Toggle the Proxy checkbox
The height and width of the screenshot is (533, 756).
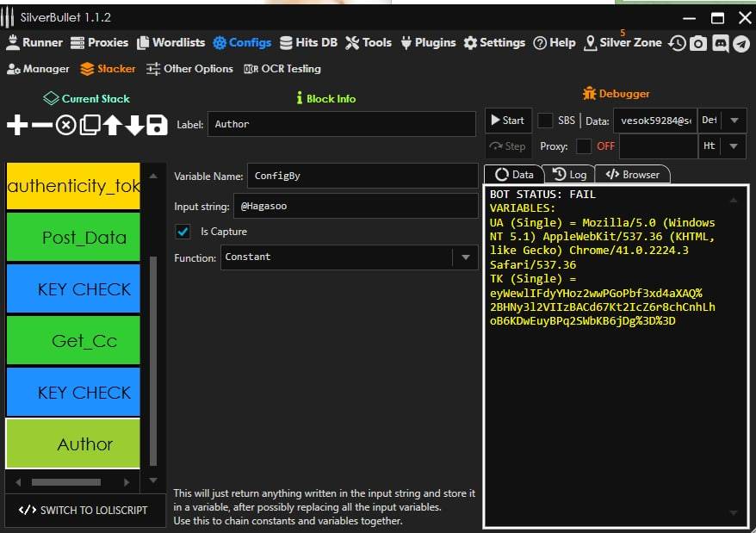[584, 146]
